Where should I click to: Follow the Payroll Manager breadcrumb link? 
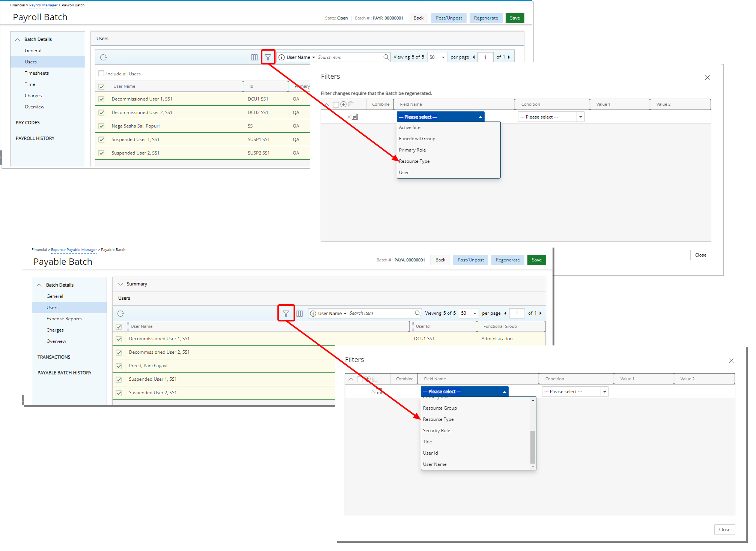point(43,5)
